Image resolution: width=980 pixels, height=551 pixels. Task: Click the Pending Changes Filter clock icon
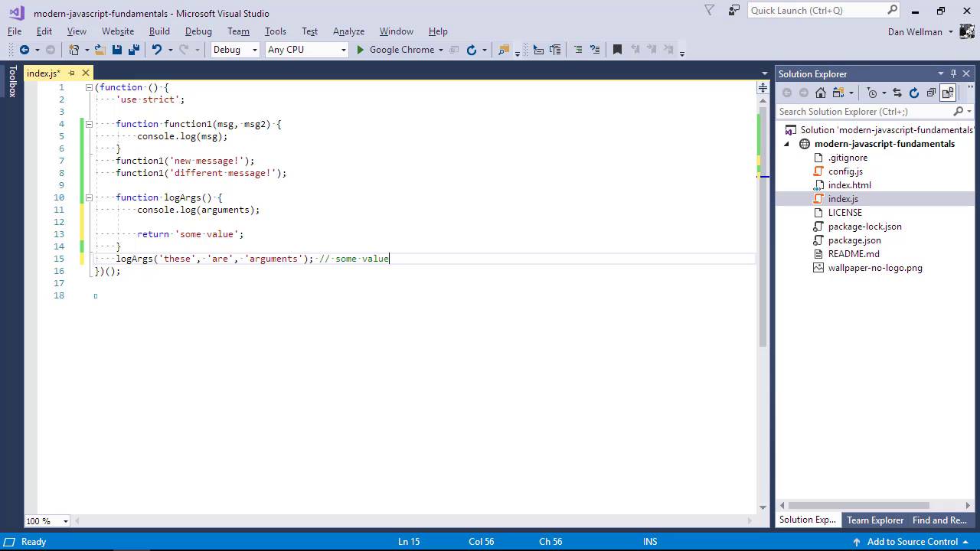pos(872,93)
